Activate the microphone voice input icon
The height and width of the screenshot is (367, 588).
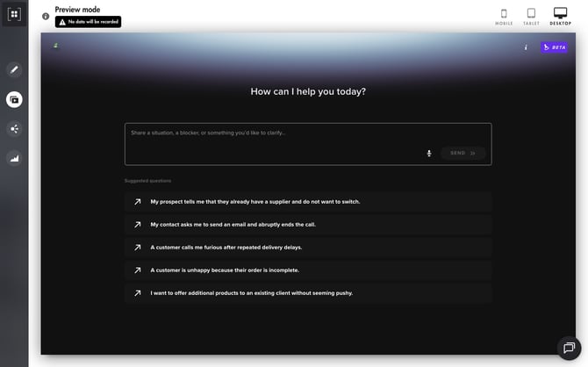429,153
